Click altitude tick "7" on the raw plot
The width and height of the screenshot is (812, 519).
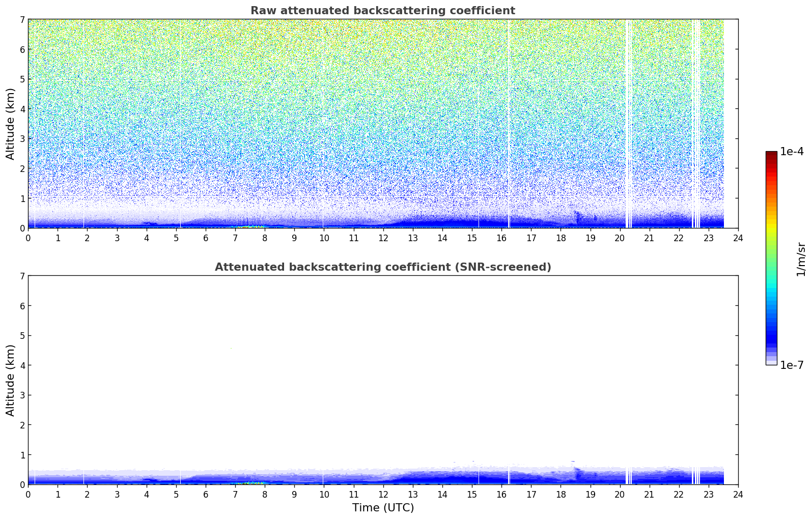[x=22, y=20]
